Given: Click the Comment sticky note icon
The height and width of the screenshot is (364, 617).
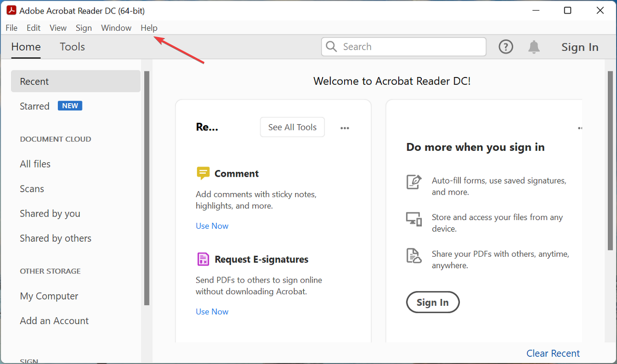Looking at the screenshot, I should pos(203,173).
